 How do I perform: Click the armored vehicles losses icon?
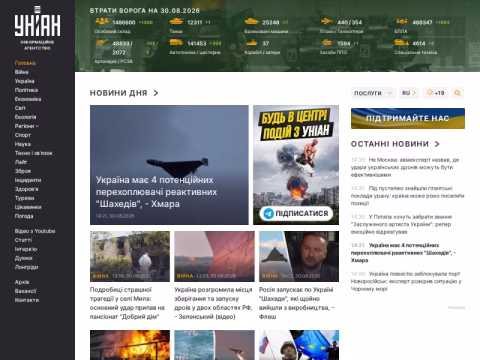pos(251,21)
